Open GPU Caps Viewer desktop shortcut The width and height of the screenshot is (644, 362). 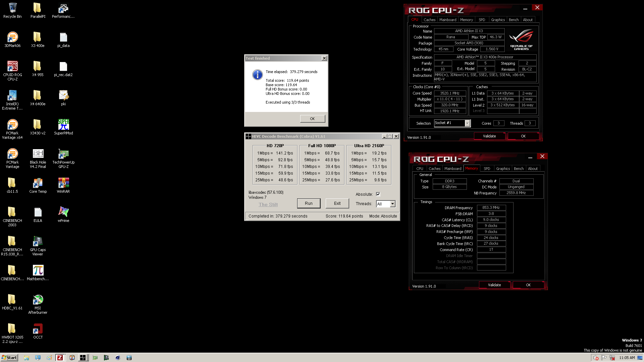pos(38,246)
